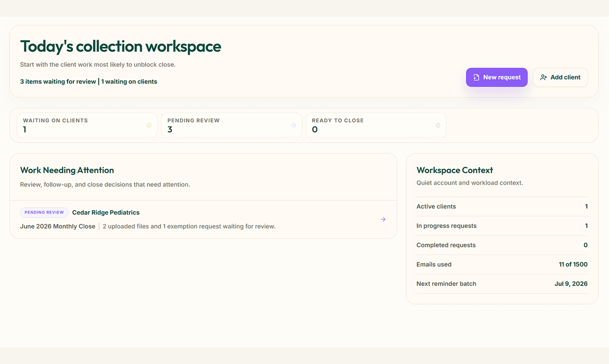Click the purple dot in Pending Review card

[293, 125]
